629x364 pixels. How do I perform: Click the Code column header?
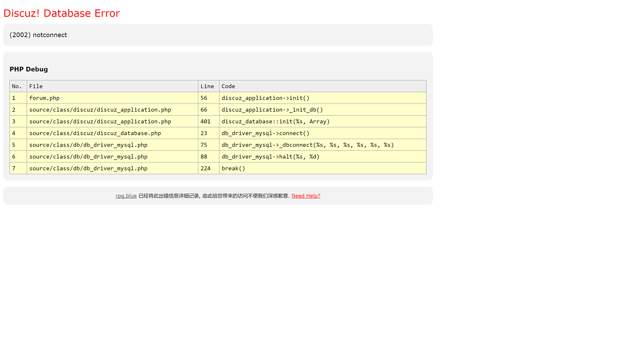click(x=323, y=86)
